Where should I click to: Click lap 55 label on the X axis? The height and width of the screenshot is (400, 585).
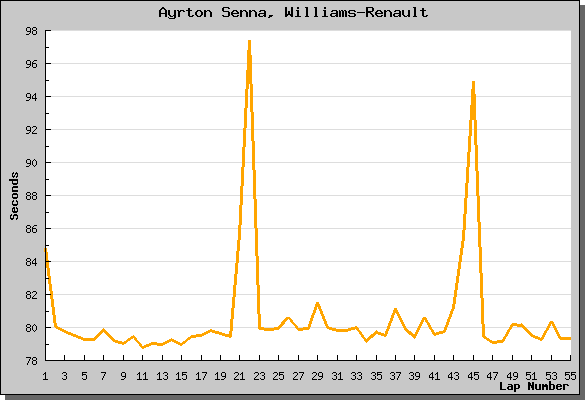570,376
